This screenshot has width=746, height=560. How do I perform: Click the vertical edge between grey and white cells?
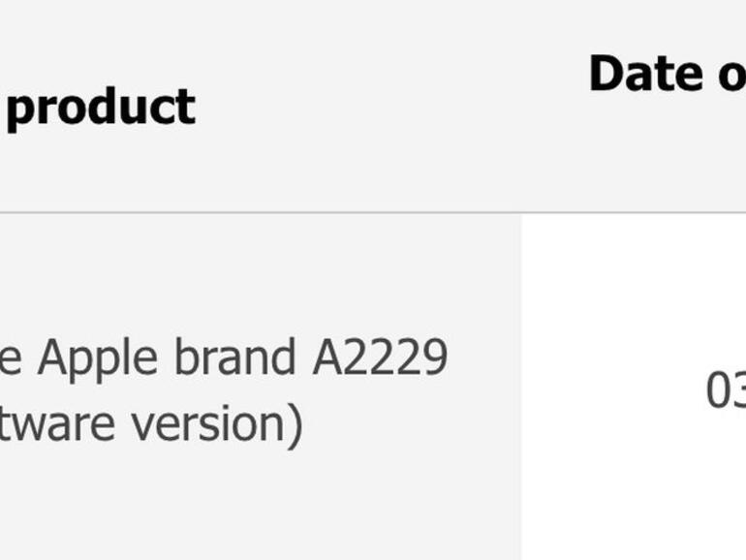point(522,388)
